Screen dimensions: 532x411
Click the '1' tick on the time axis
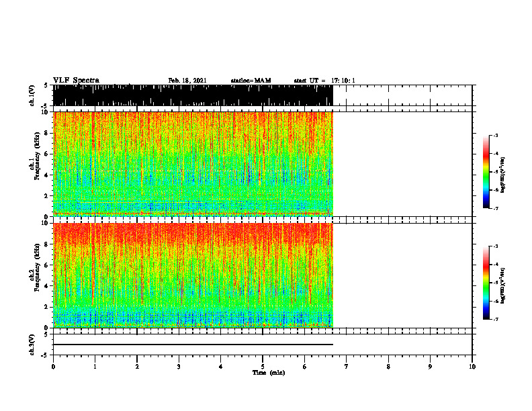click(95, 367)
